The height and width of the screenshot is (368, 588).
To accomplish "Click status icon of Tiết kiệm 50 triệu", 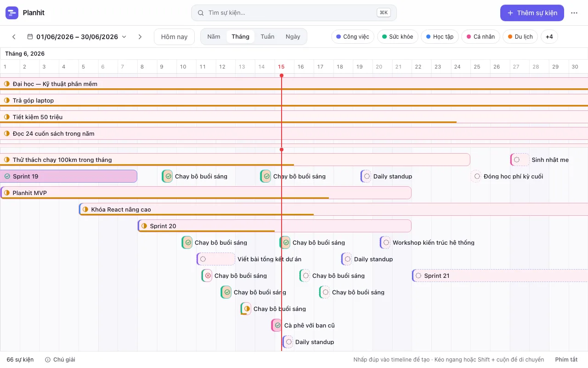I will (7, 117).
